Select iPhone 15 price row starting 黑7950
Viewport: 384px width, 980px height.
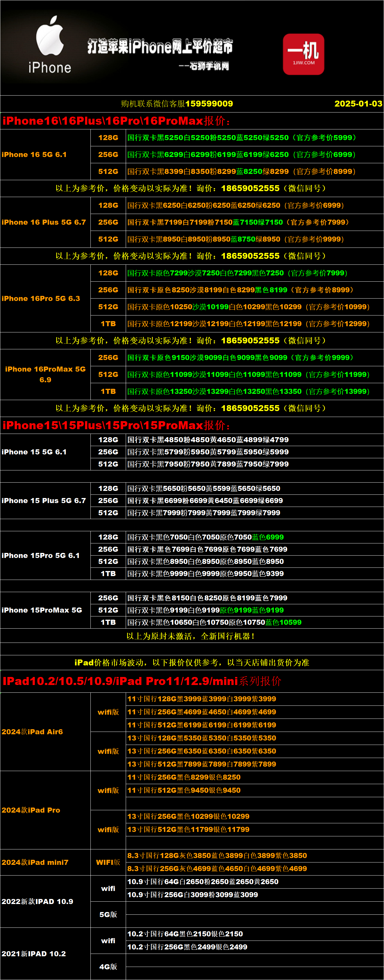[254, 464]
